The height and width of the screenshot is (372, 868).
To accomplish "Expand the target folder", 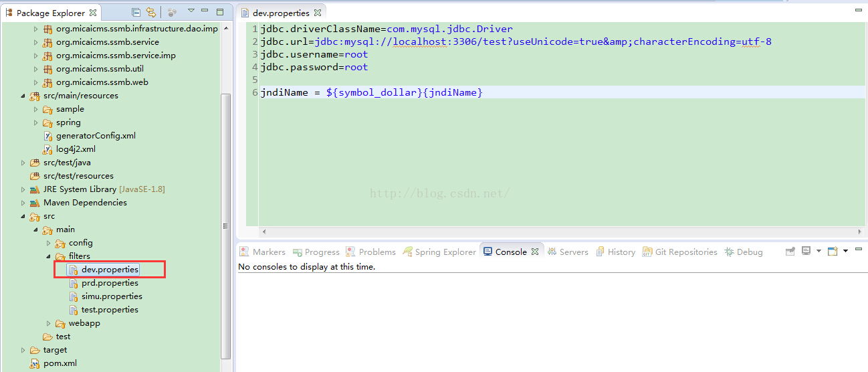I will (x=23, y=350).
